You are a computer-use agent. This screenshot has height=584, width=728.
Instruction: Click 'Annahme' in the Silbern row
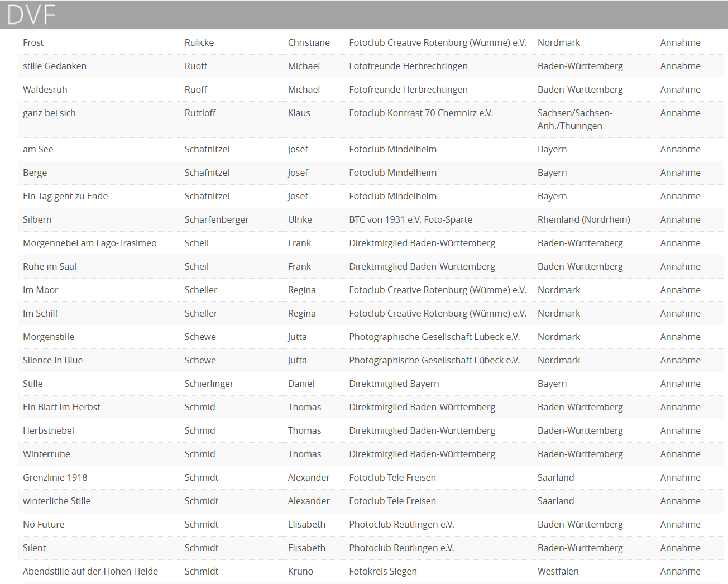680,219
